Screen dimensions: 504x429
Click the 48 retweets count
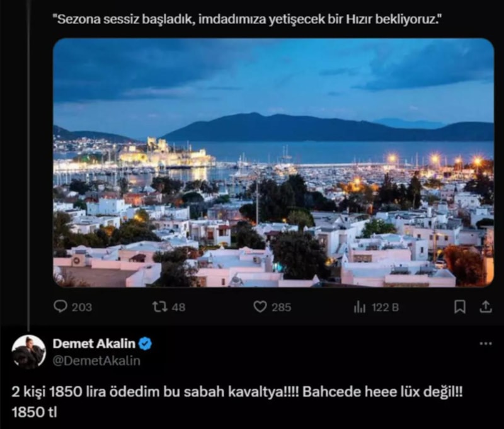(178, 307)
